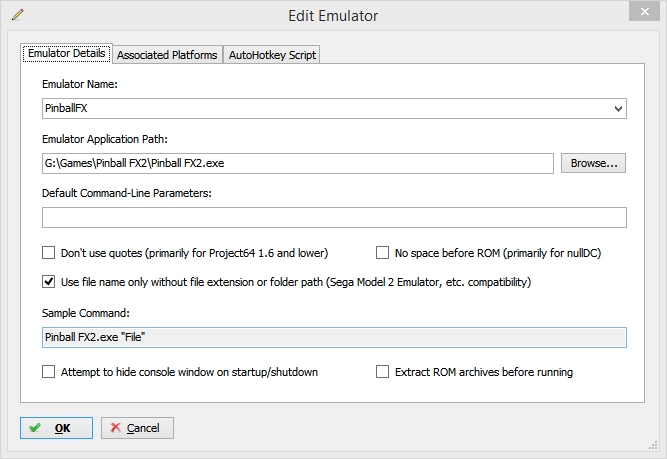The image size is (667, 459).
Task: Click the Default Command-Line Parameters field
Action: point(334,217)
